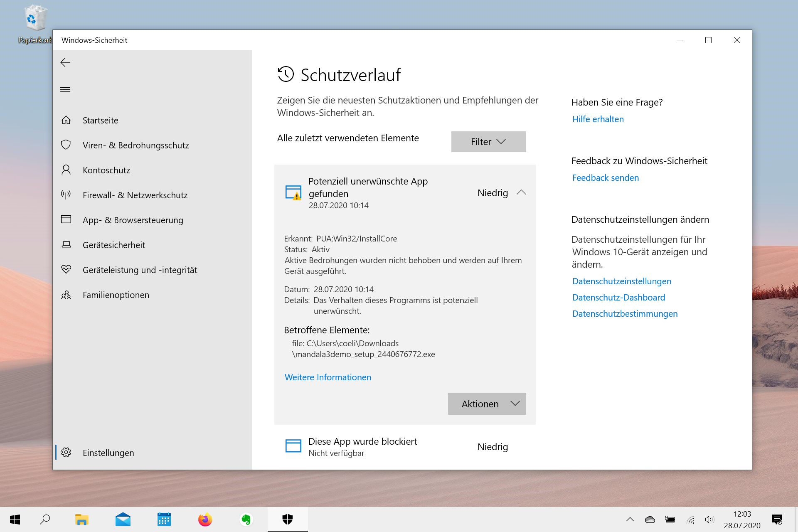Expand the Aktionen dropdown menu
Image resolution: width=798 pixels, height=532 pixels.
click(487, 404)
